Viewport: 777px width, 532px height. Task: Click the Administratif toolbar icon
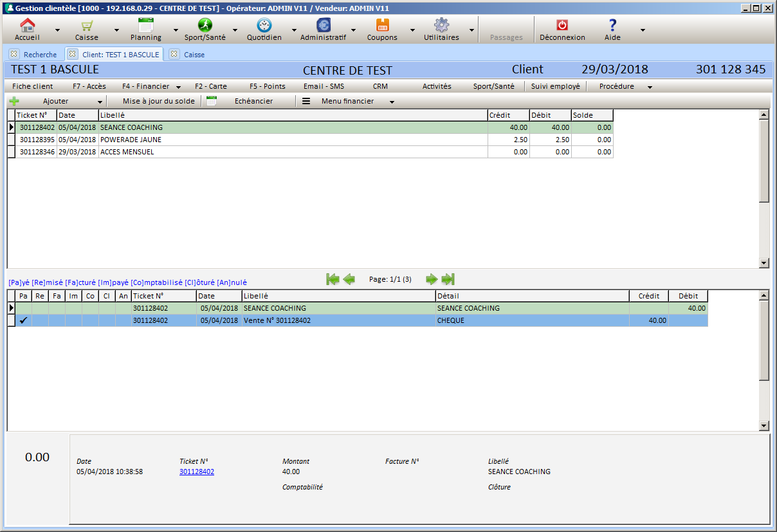pyautogui.click(x=323, y=26)
